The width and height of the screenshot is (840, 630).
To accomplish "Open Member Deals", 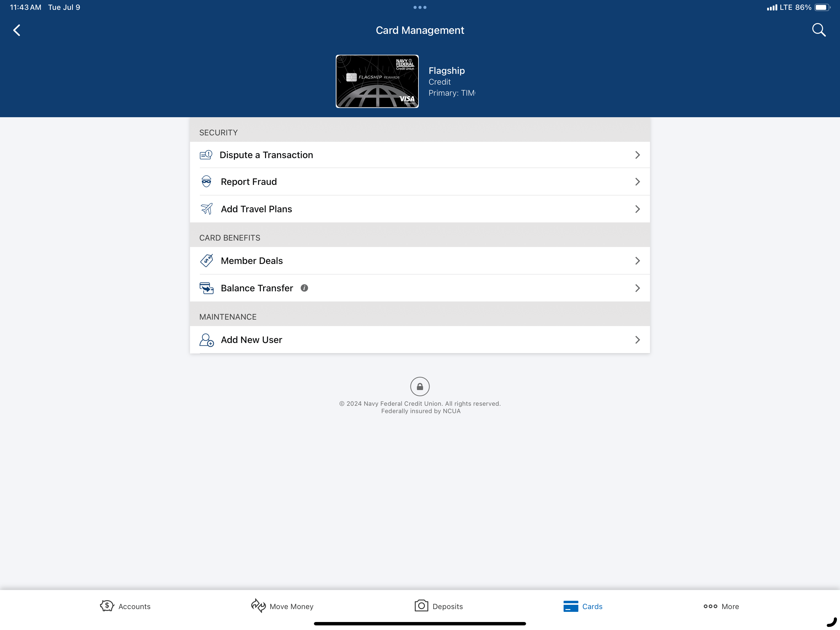I will click(420, 261).
